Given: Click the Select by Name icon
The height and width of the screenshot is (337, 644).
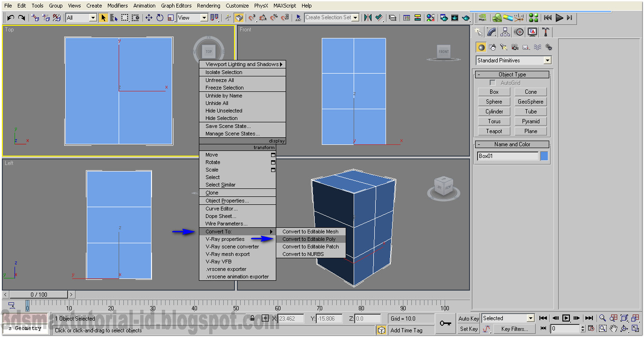Looking at the screenshot, I should [114, 17].
